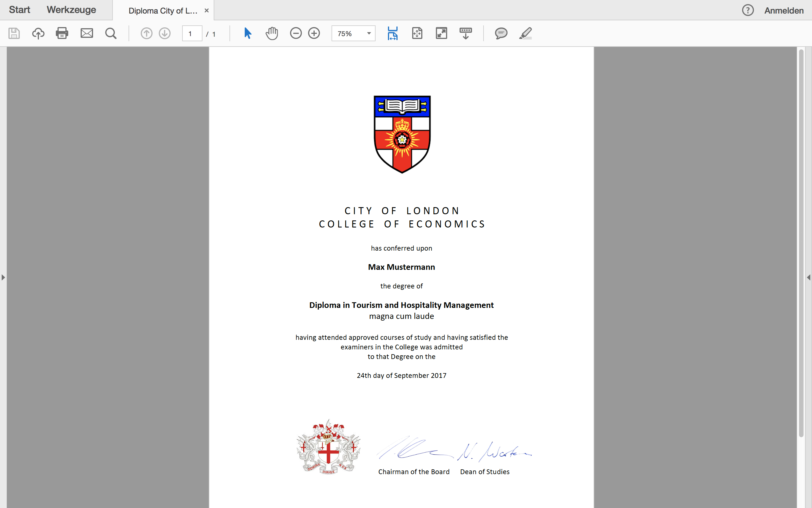812x508 pixels.
Task: Select the Diploma City of L... document tab
Action: [x=163, y=10]
